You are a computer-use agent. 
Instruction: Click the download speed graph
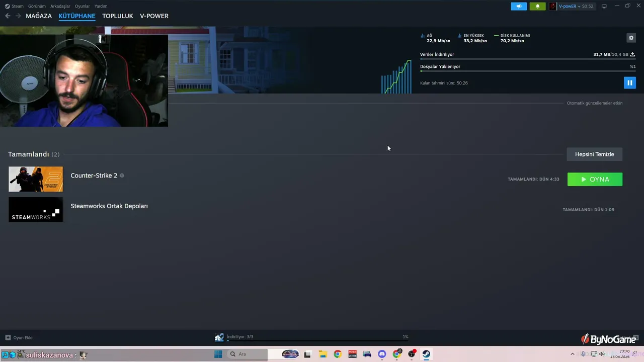point(396,76)
